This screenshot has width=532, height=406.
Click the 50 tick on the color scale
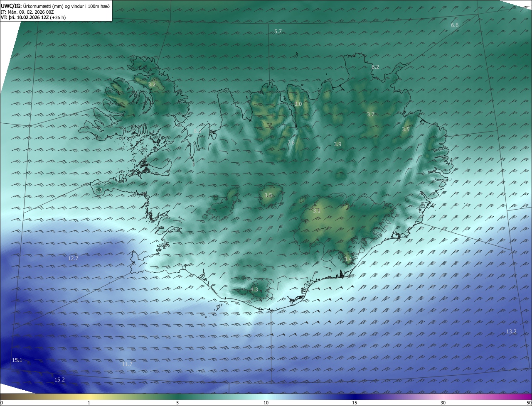pyautogui.click(x=529, y=403)
